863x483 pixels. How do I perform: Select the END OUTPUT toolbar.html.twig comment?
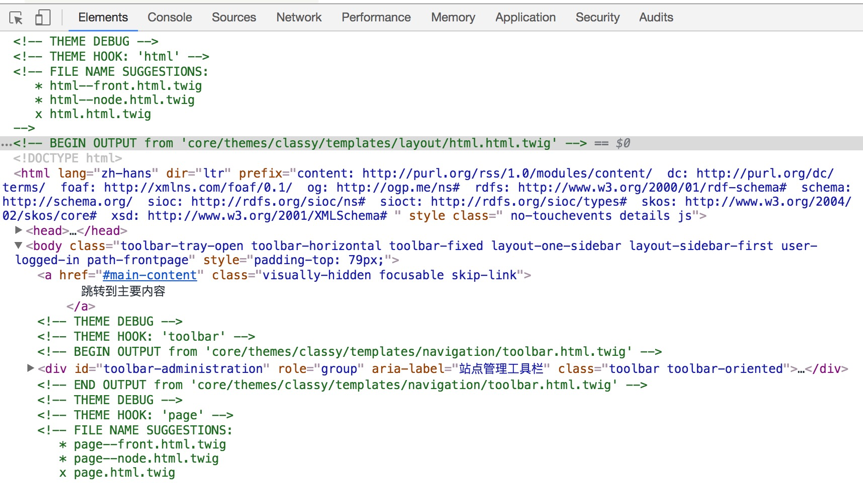coord(342,385)
